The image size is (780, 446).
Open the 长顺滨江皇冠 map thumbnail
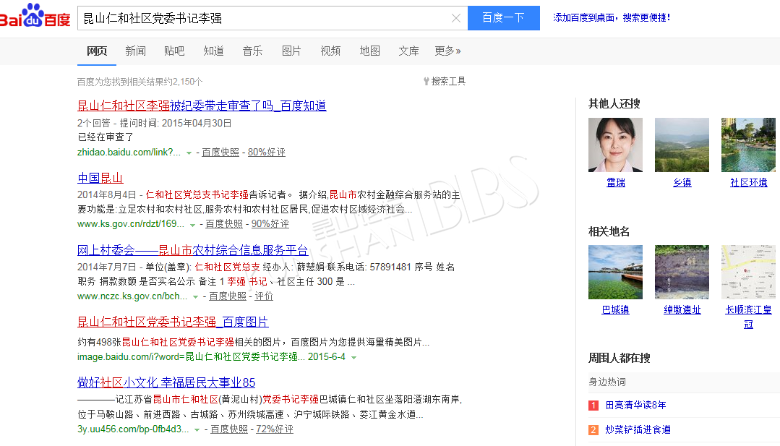(748, 272)
